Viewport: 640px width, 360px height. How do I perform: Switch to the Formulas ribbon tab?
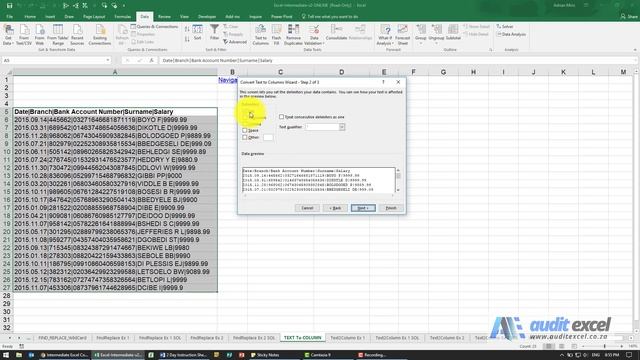click(x=122, y=17)
